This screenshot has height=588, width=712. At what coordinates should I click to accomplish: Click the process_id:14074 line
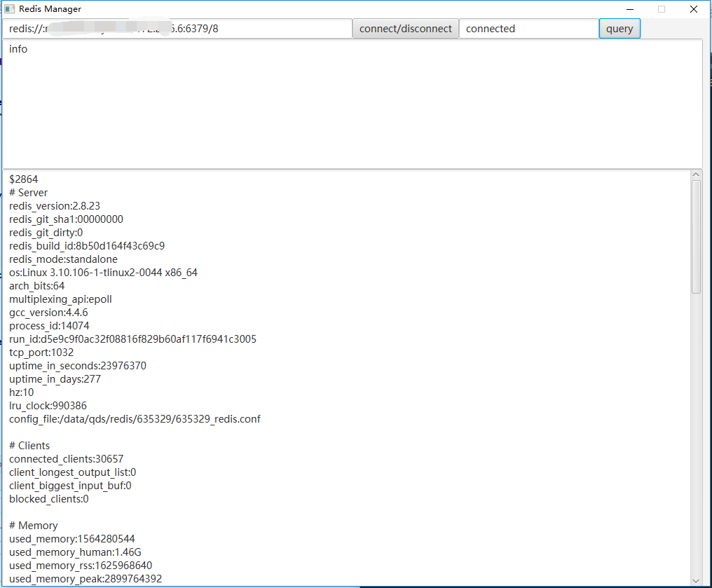pyautogui.click(x=49, y=326)
